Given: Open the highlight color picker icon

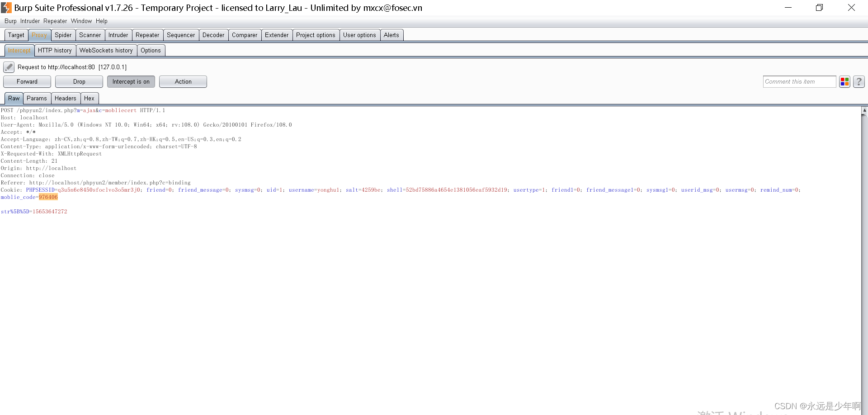Looking at the screenshot, I should point(844,82).
